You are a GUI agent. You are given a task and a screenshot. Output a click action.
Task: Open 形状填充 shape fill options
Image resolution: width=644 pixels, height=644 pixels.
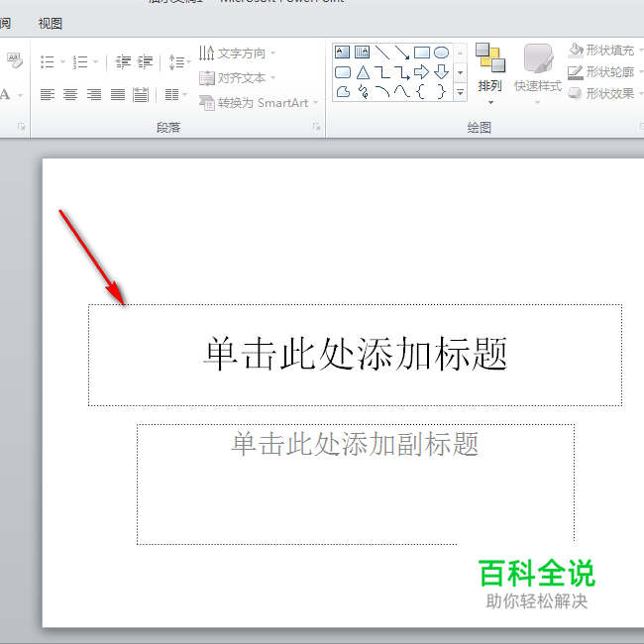(605, 50)
